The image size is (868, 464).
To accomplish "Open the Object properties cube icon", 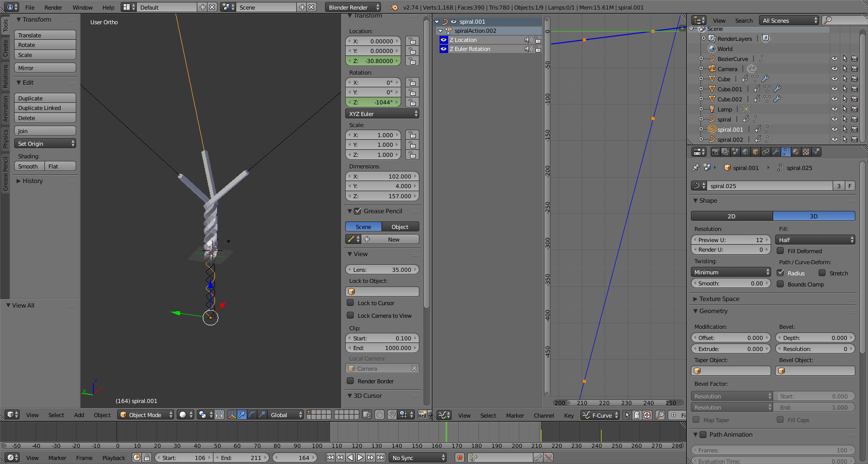I will 755,152.
